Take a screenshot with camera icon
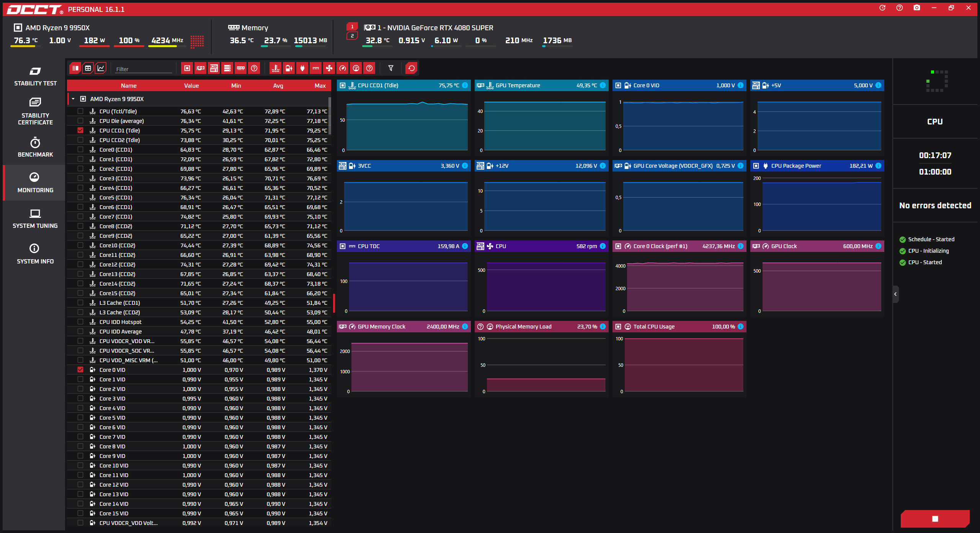 (916, 8)
